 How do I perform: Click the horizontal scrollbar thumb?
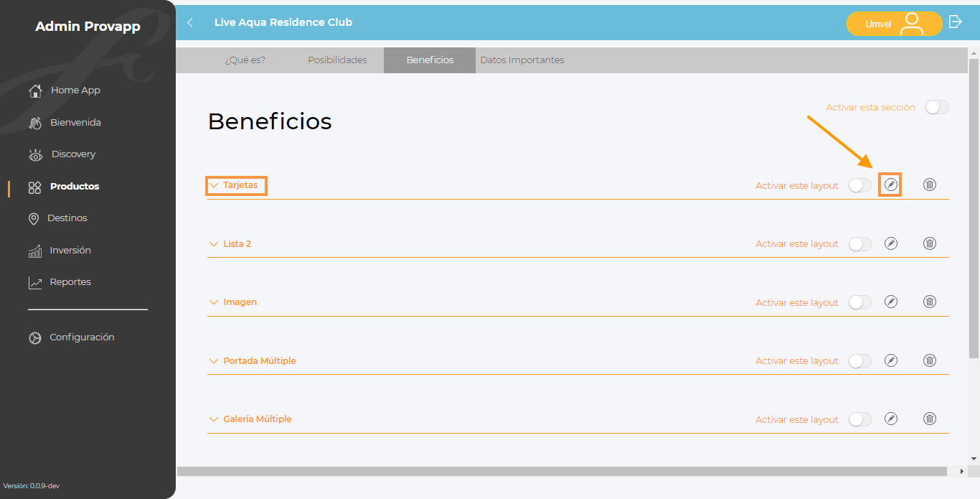tap(562, 472)
